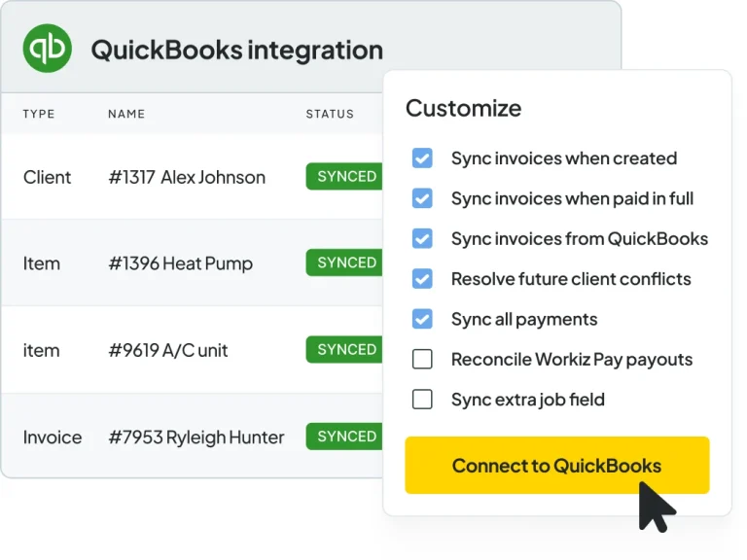Click SYNCED badge for Heat Pump
This screenshot has height=560, width=747.
click(x=344, y=262)
